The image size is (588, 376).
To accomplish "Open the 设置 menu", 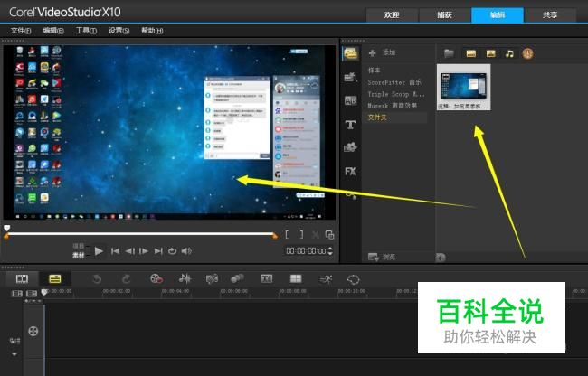I will [119, 31].
